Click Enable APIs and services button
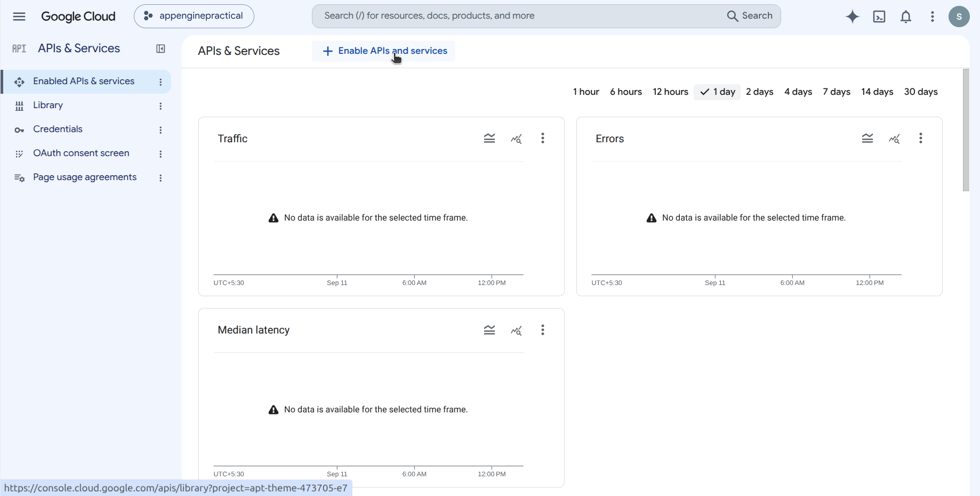 pos(384,51)
